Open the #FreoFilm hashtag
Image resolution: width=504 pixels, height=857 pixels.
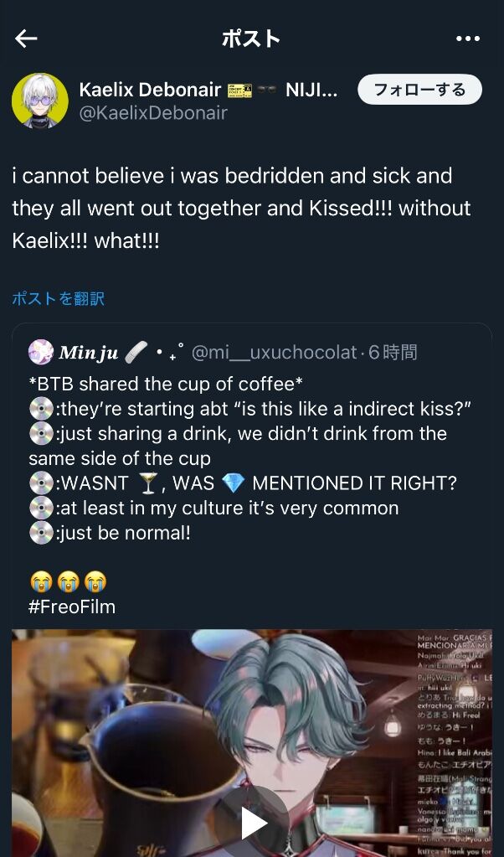pyautogui.click(x=71, y=607)
